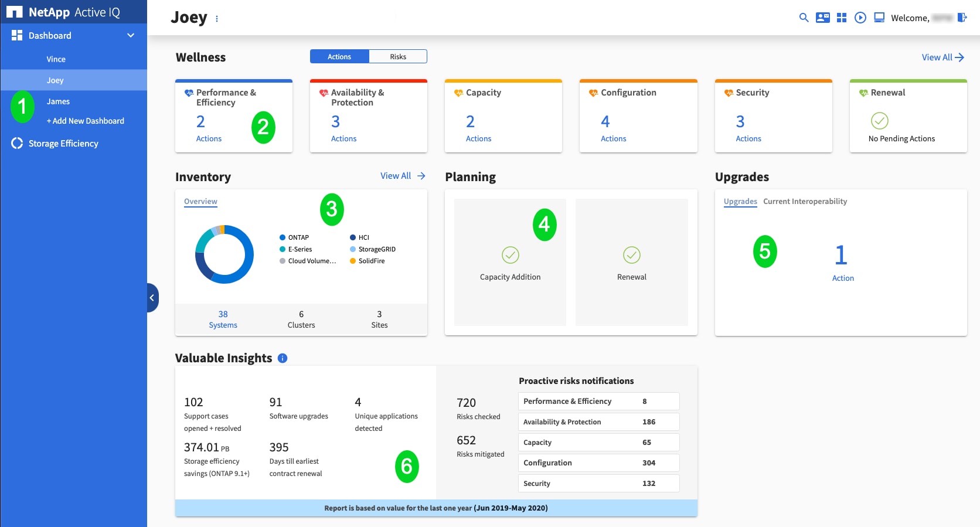Viewport: 980px width, 527px height.
Task: Click the Renewal card green checkmark icon
Action: point(880,121)
